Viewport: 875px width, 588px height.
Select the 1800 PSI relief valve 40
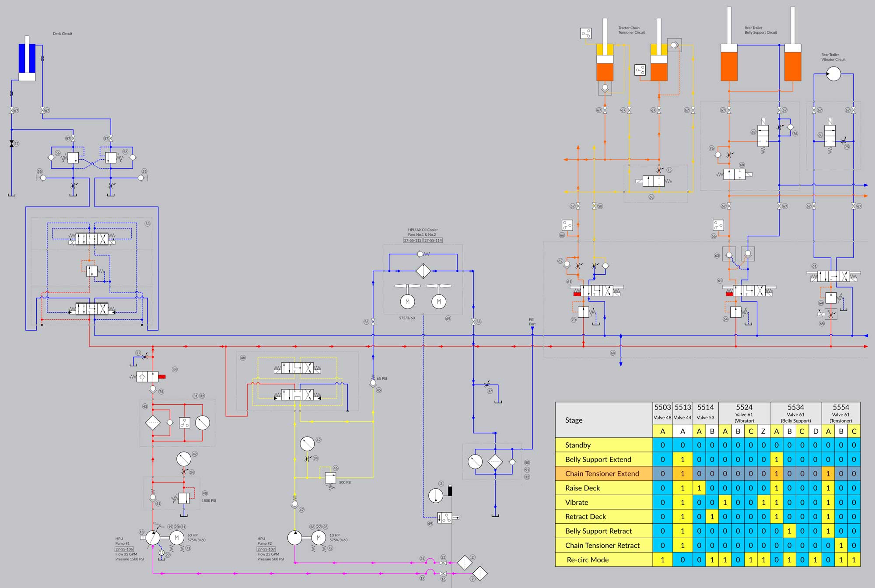tap(184, 498)
